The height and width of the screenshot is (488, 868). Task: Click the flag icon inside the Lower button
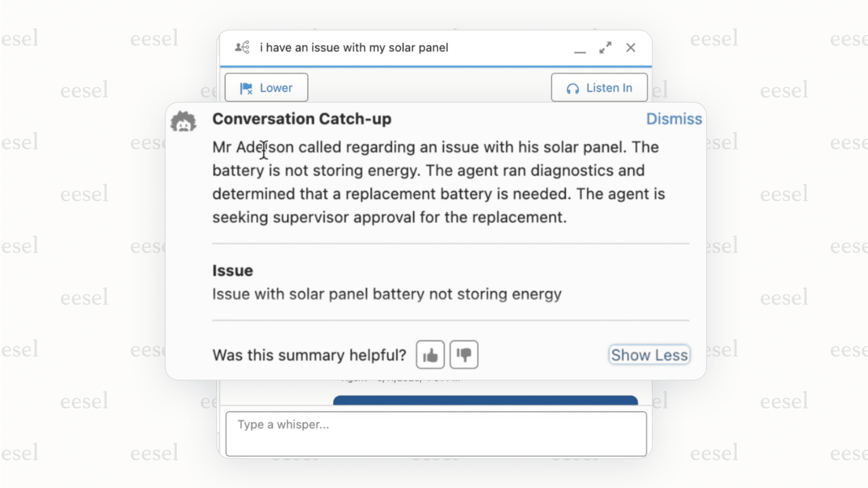click(x=246, y=87)
